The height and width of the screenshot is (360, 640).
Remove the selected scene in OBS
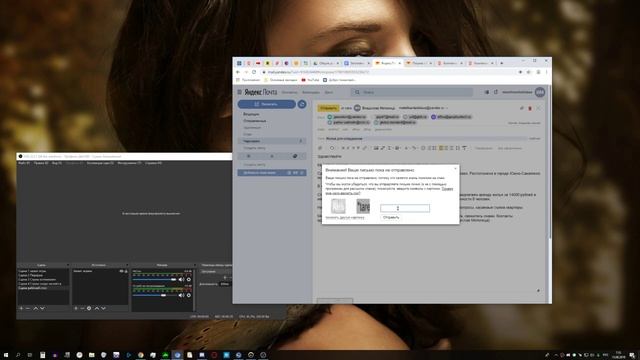click(28, 308)
